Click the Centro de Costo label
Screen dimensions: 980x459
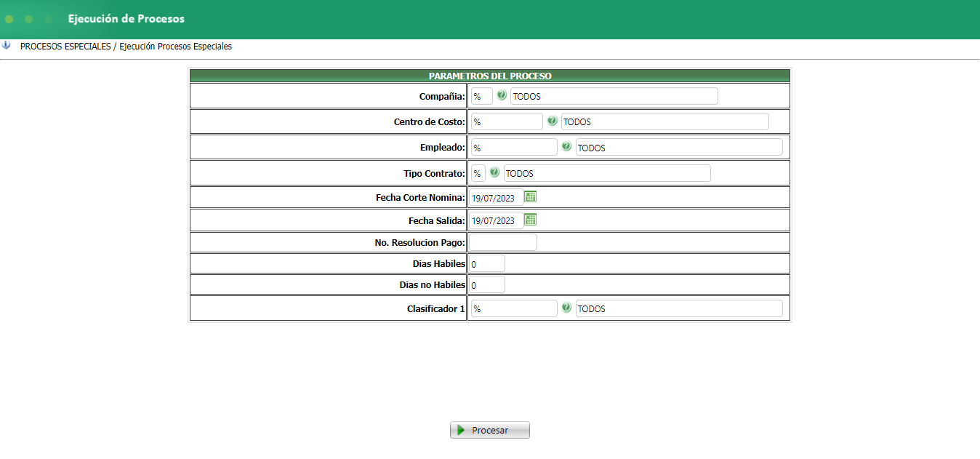[430, 121]
